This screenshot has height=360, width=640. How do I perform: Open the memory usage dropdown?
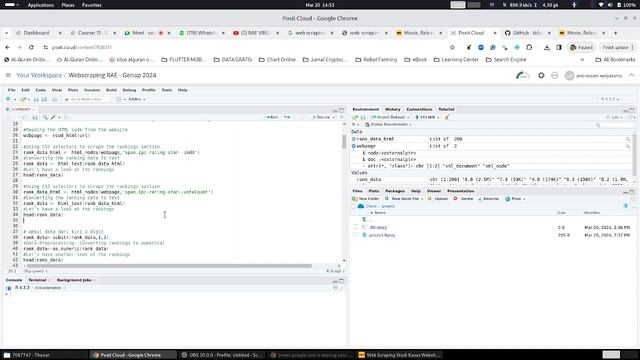tap(427, 118)
